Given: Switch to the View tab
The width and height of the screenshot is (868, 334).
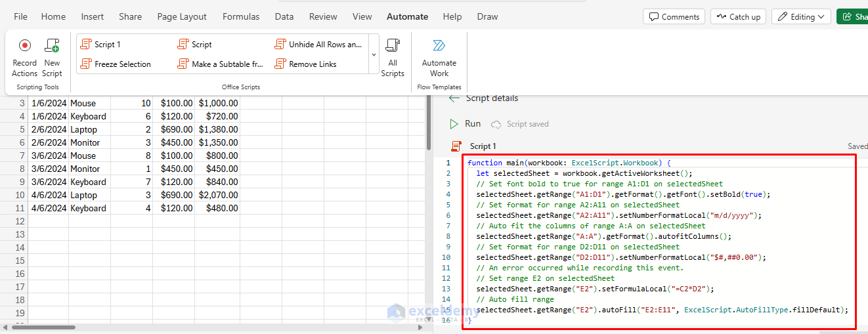Looking at the screenshot, I should pyautogui.click(x=362, y=16).
